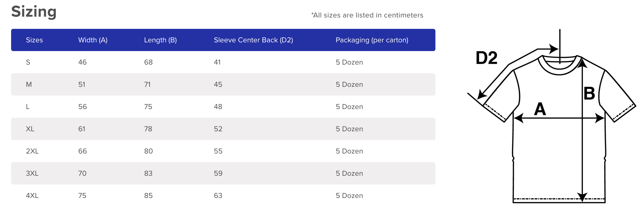Click the Width (A) column header
The height and width of the screenshot is (217, 644).
pos(93,40)
